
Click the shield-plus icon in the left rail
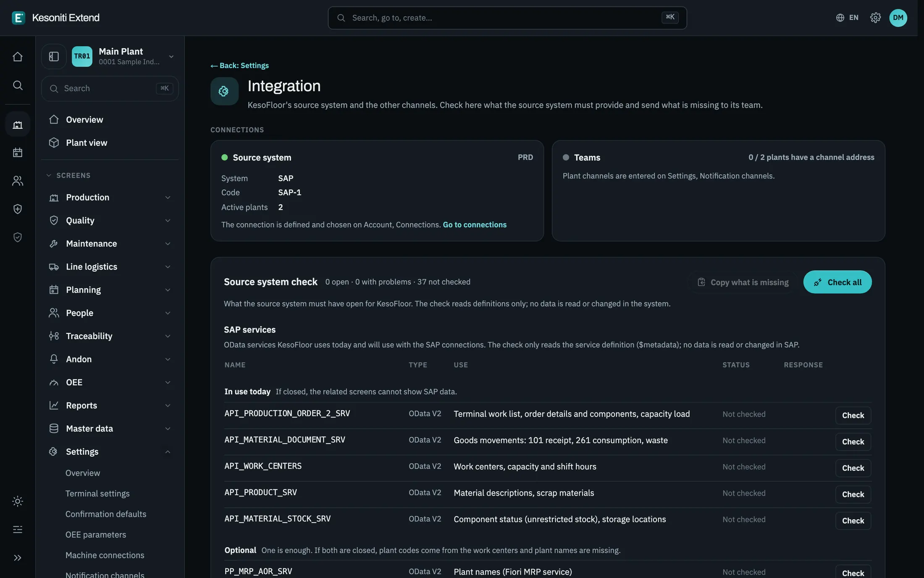point(18,209)
